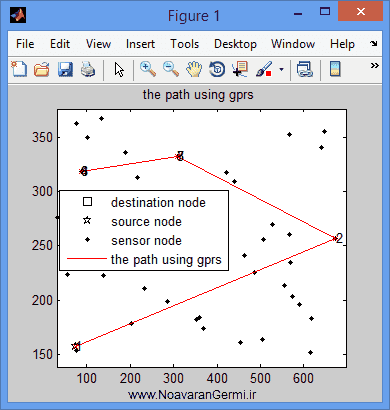Select the 'sensor node' legend entry

click(146, 240)
